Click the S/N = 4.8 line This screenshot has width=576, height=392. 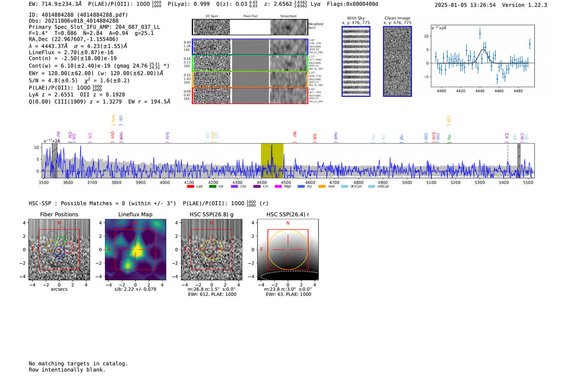tap(79, 81)
